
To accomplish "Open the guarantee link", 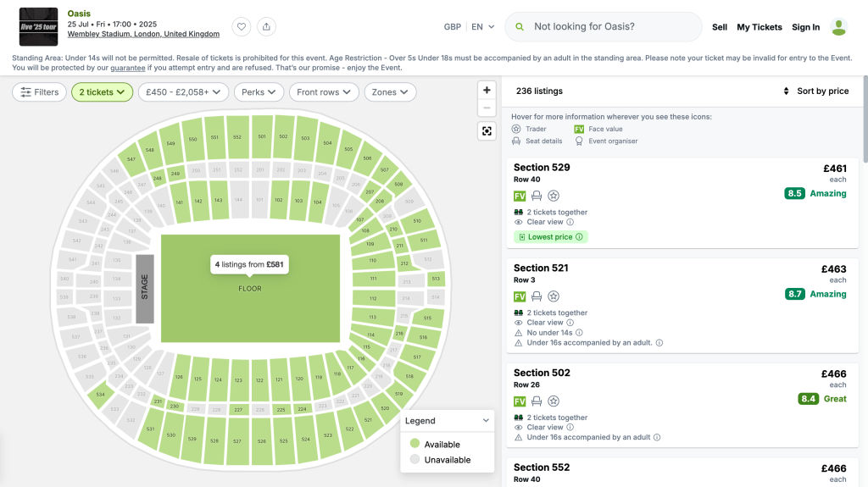I will pos(127,67).
